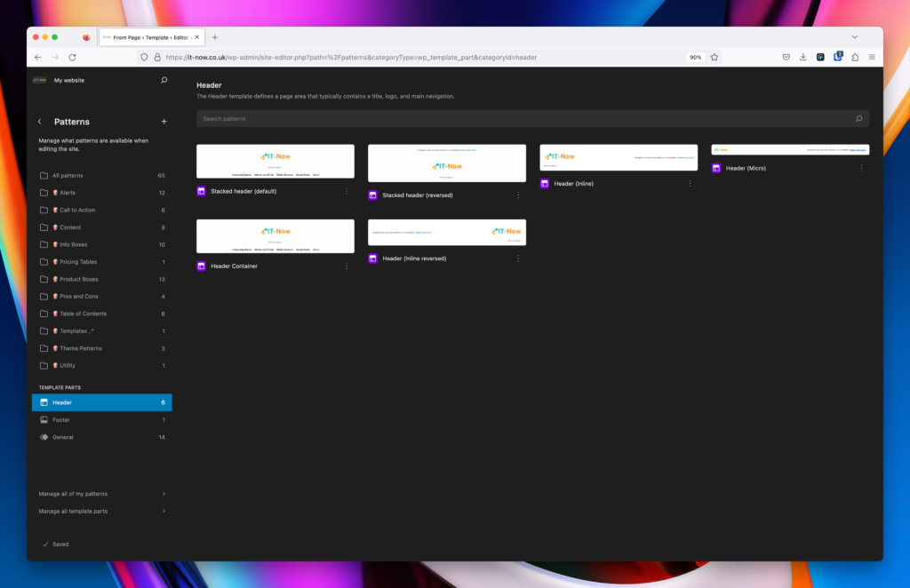
Task: Select the Templates category
Action: [102, 331]
